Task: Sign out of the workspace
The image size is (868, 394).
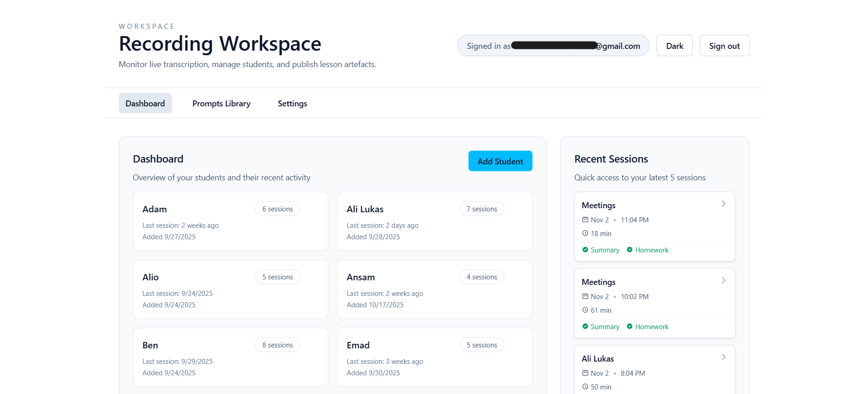Action: coord(724,46)
